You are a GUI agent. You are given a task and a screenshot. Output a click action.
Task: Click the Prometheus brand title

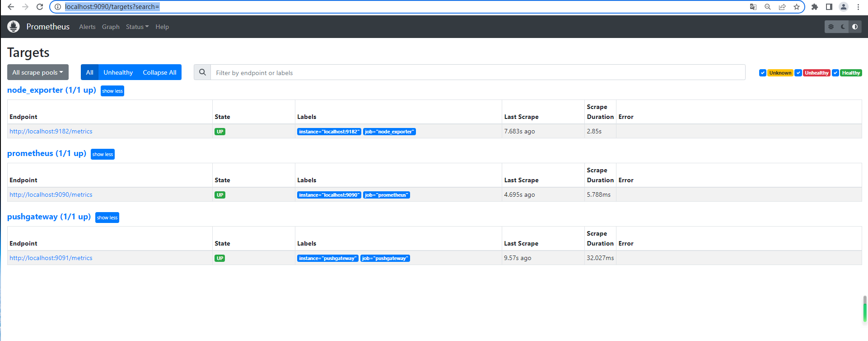point(48,27)
